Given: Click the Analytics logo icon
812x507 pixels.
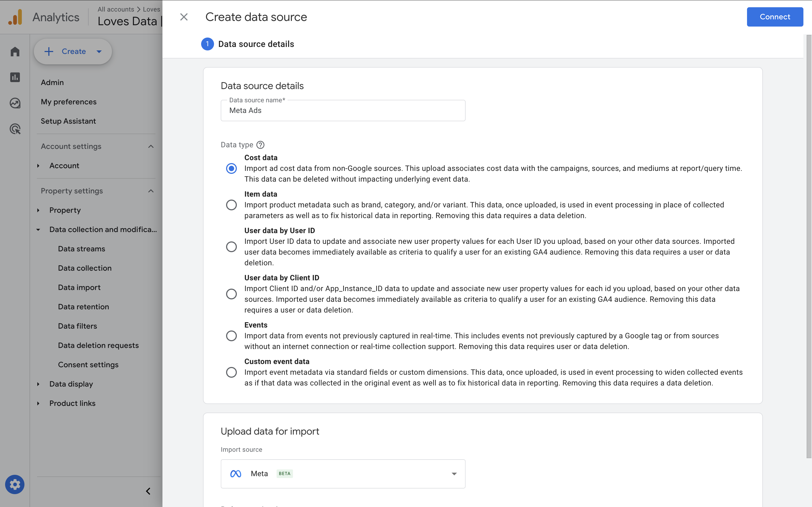Looking at the screenshot, I should pyautogui.click(x=15, y=17).
